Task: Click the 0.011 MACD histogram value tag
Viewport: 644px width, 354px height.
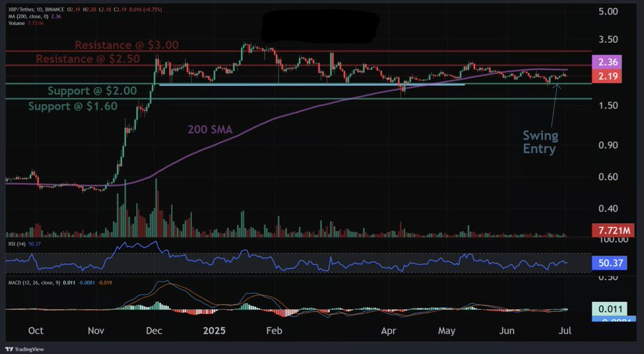Action: [610, 309]
